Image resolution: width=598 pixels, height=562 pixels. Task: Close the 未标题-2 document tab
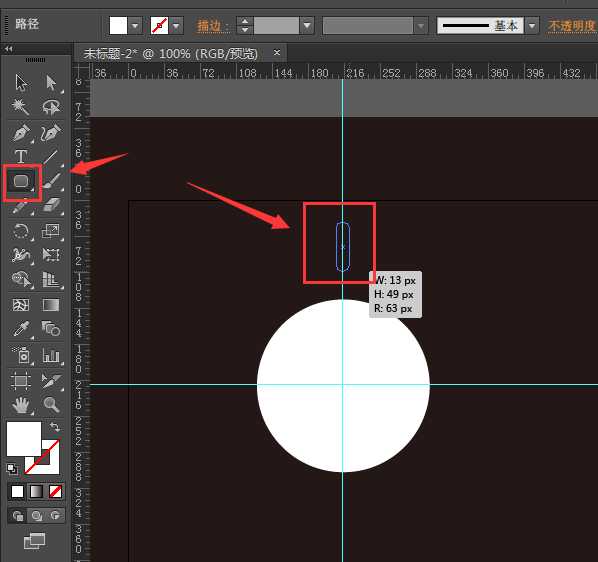[277, 53]
